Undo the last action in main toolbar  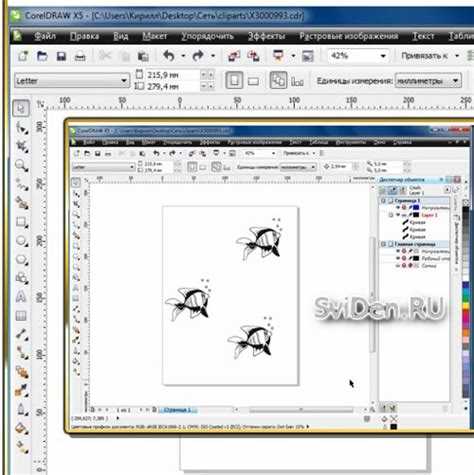(x=169, y=56)
